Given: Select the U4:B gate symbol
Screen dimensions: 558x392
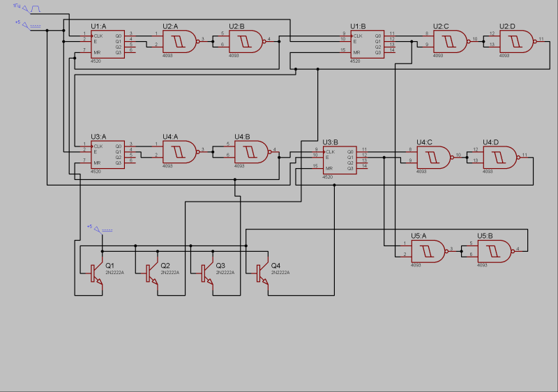Looking at the screenshot, I should [x=252, y=152].
